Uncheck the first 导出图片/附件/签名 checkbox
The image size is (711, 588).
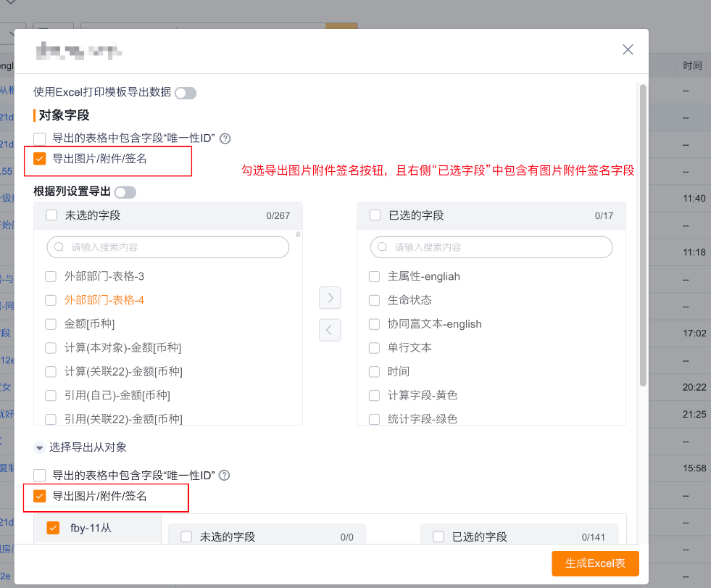point(40,159)
